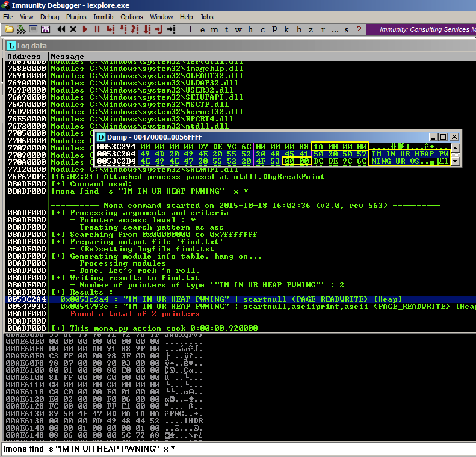This screenshot has height=457, width=476.
Task: Open CPU window with 'c' button
Action: (x=262, y=29)
